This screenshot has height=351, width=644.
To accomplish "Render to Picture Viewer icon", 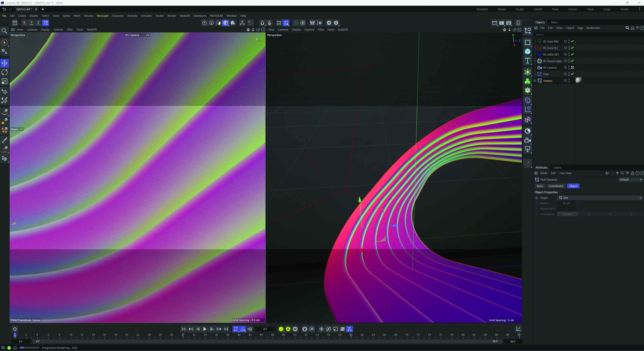I will click(x=502, y=23).
